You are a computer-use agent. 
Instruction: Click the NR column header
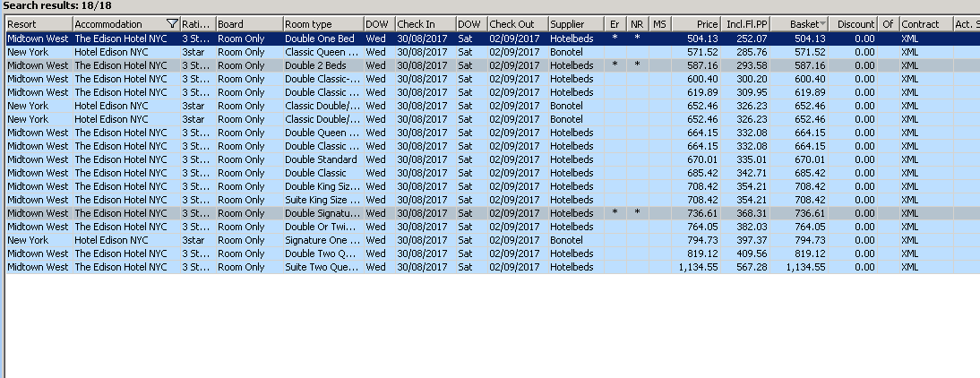tap(638, 24)
